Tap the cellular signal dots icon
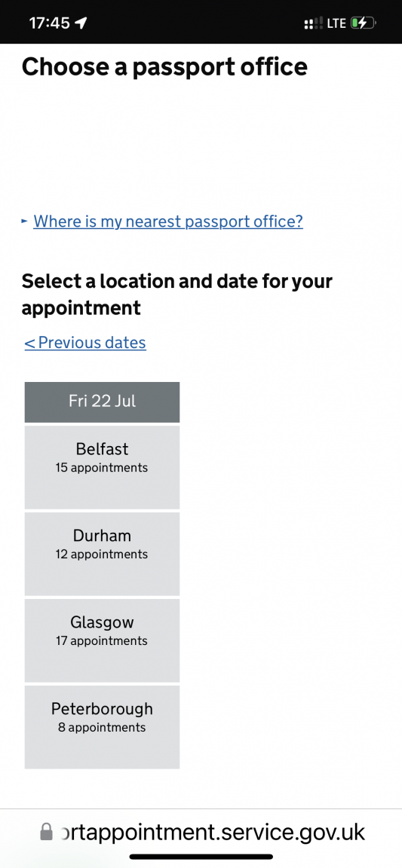 [x=313, y=24]
